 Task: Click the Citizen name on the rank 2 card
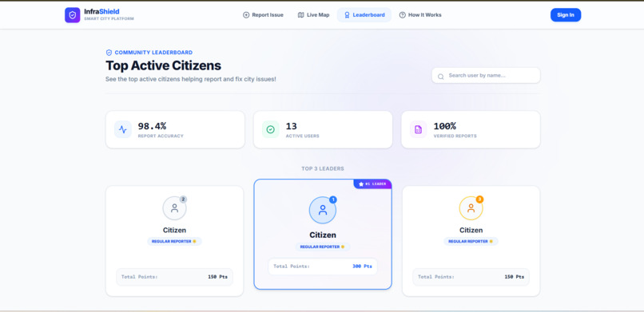click(174, 230)
